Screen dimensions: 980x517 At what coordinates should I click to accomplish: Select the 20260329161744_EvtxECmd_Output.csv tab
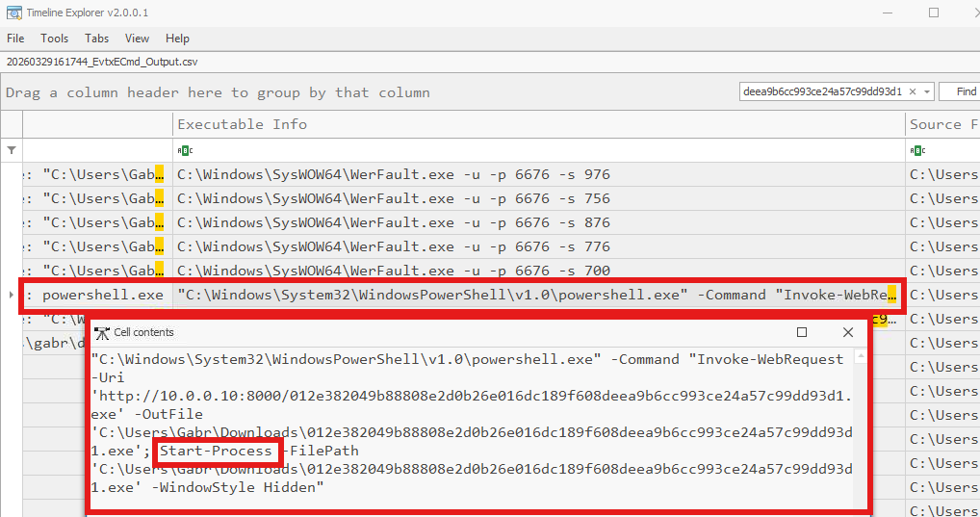pos(102,62)
